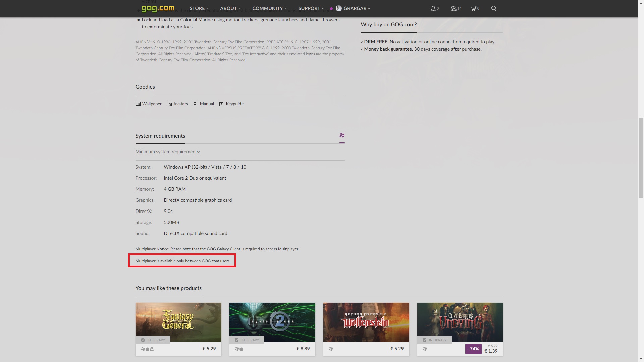
Task: Select the Windows system requirements icon
Action: click(342, 135)
